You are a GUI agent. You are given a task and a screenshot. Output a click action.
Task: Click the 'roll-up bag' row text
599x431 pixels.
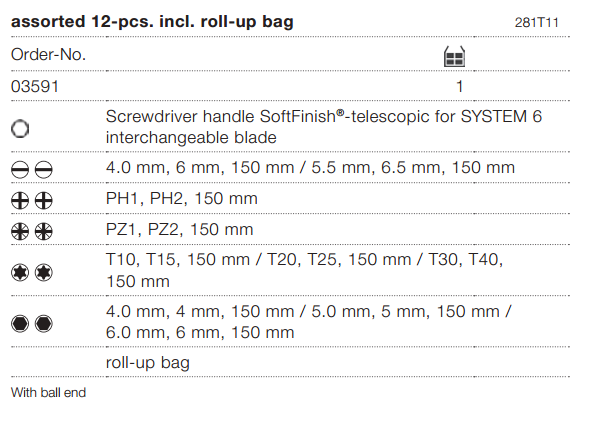(x=147, y=363)
